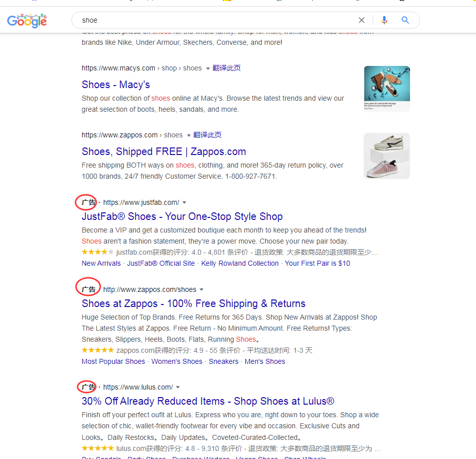Open Shoes, Shipped FREE | Zappos.com result
This screenshot has height=459, width=476.
164,151
